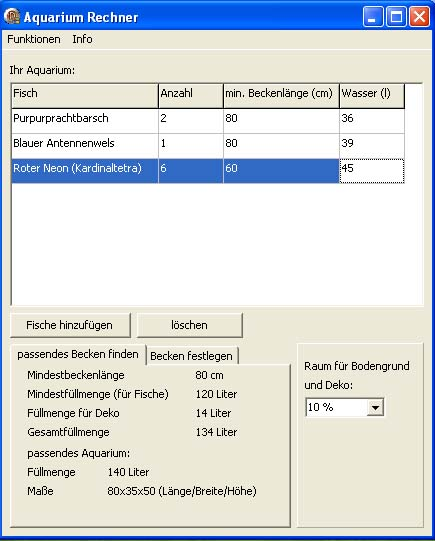Click Anzahl cell 1 of Blauer Antennenwels
This screenshot has height=541, width=435.
tap(191, 146)
